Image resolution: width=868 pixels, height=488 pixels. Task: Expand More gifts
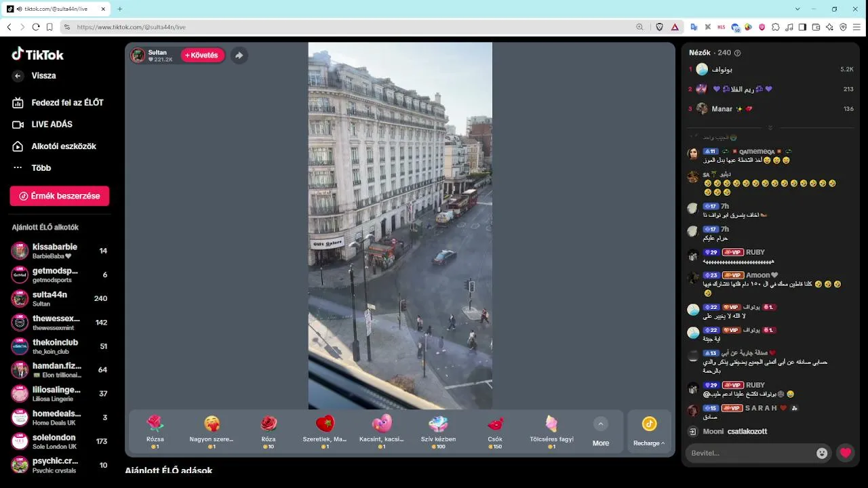[601, 432]
